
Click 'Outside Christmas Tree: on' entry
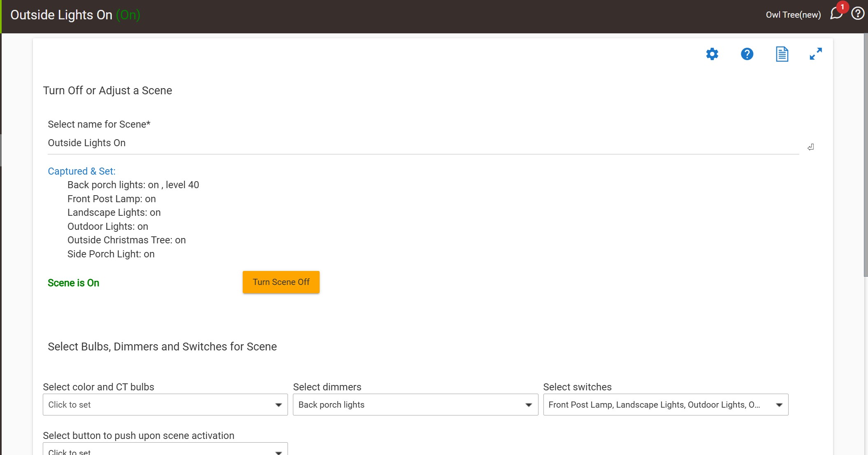127,240
